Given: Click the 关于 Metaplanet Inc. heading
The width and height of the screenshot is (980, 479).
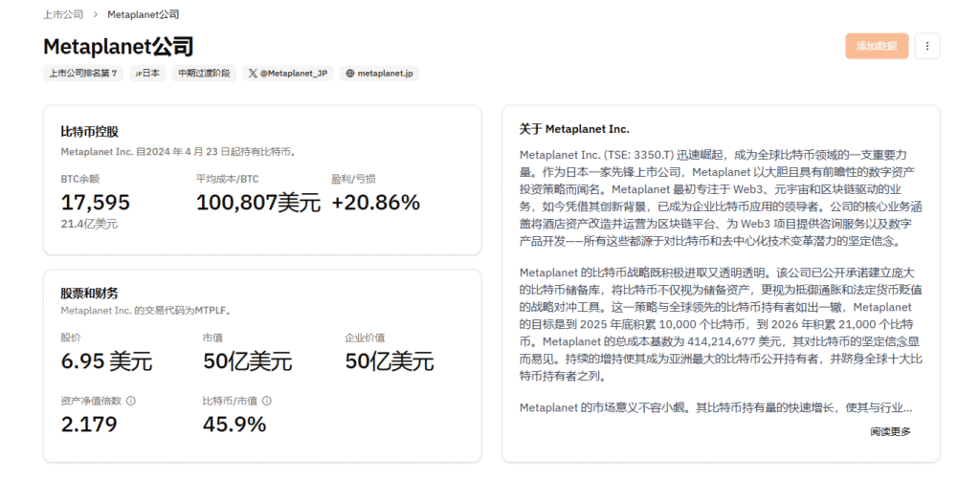Looking at the screenshot, I should point(574,129).
